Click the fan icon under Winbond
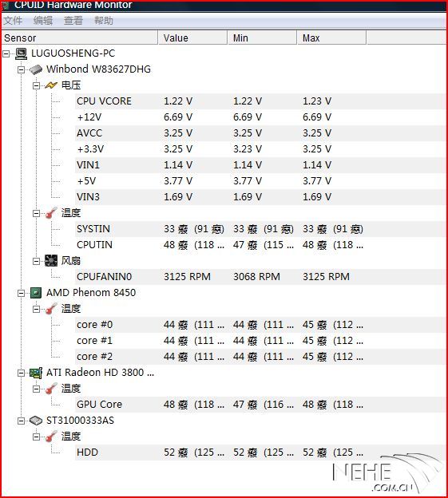 [x=51, y=261]
